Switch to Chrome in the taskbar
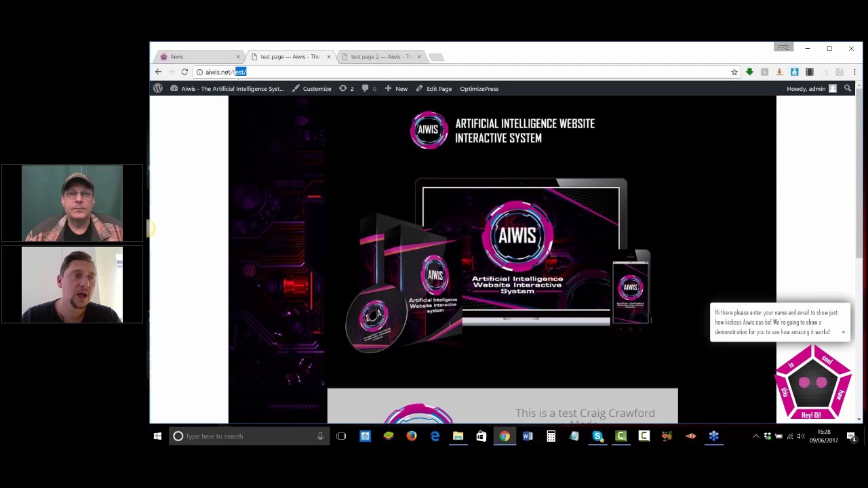The width and height of the screenshot is (868, 488). pos(505,436)
